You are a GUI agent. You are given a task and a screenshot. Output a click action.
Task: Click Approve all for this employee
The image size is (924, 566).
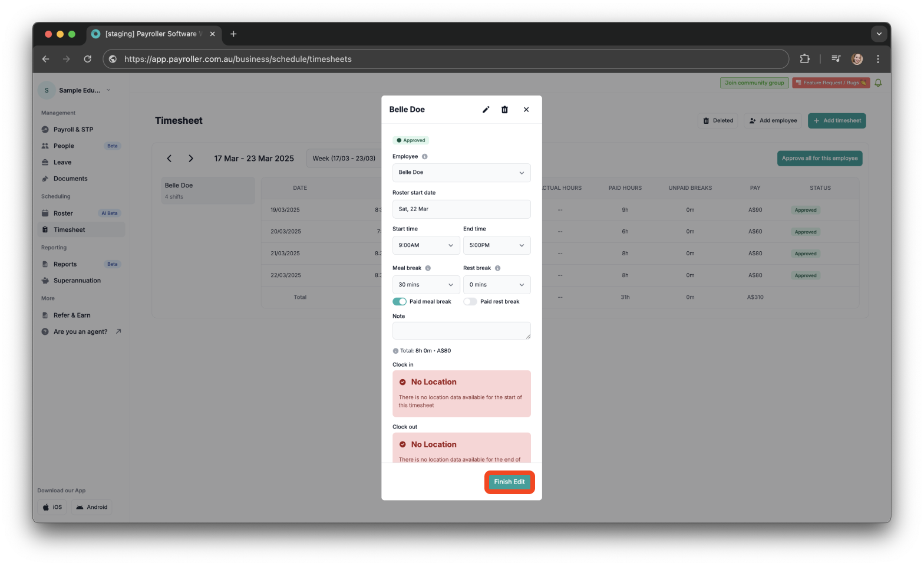[x=820, y=159]
